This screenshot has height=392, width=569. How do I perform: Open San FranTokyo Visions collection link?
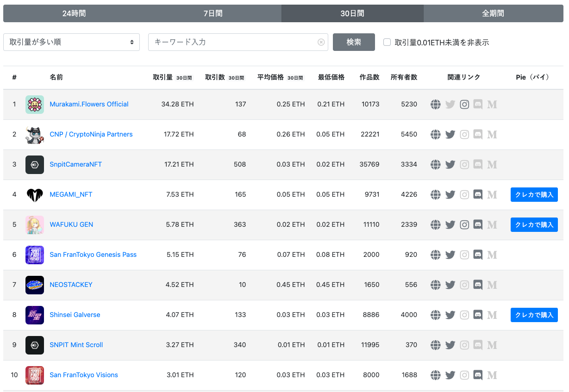[x=84, y=375]
